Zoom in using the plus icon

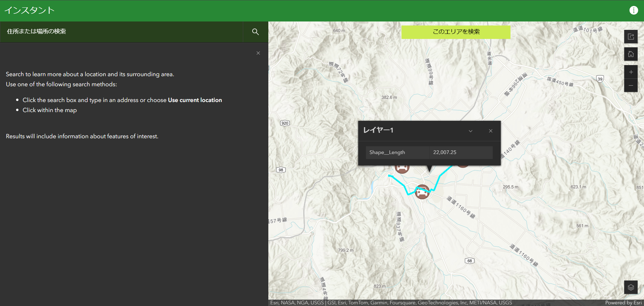(x=631, y=71)
